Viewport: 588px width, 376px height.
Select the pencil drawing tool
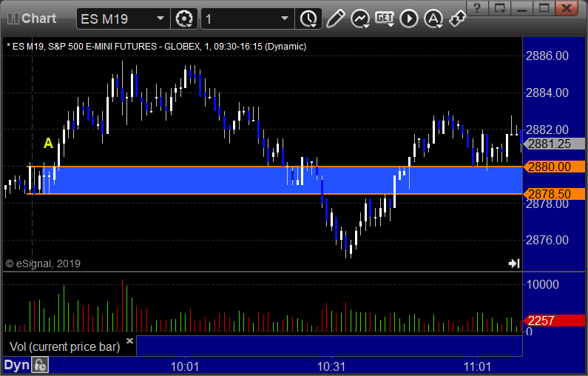335,19
